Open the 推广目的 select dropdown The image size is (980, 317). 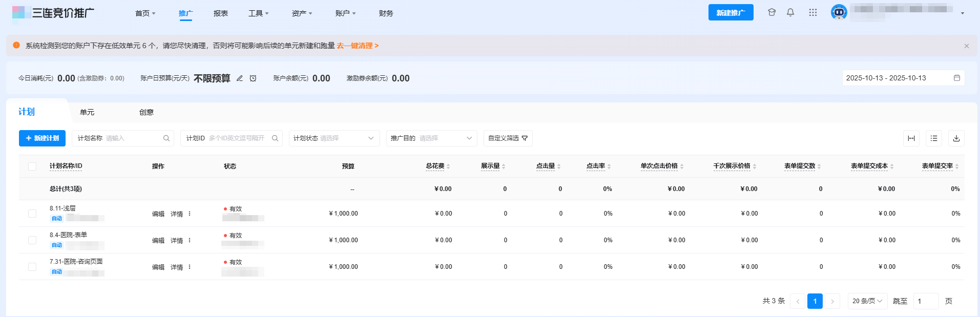432,138
